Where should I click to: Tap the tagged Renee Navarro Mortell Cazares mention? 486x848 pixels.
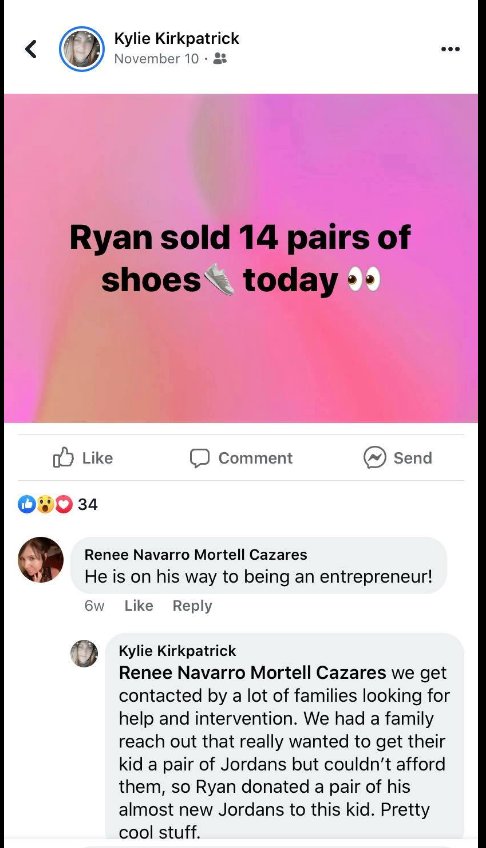pyautogui.click(x=252, y=673)
